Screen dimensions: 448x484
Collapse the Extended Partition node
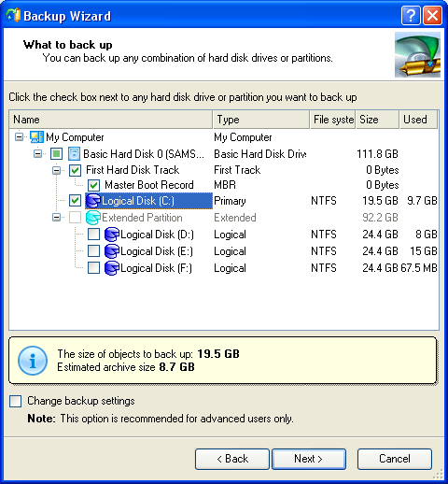(x=57, y=218)
